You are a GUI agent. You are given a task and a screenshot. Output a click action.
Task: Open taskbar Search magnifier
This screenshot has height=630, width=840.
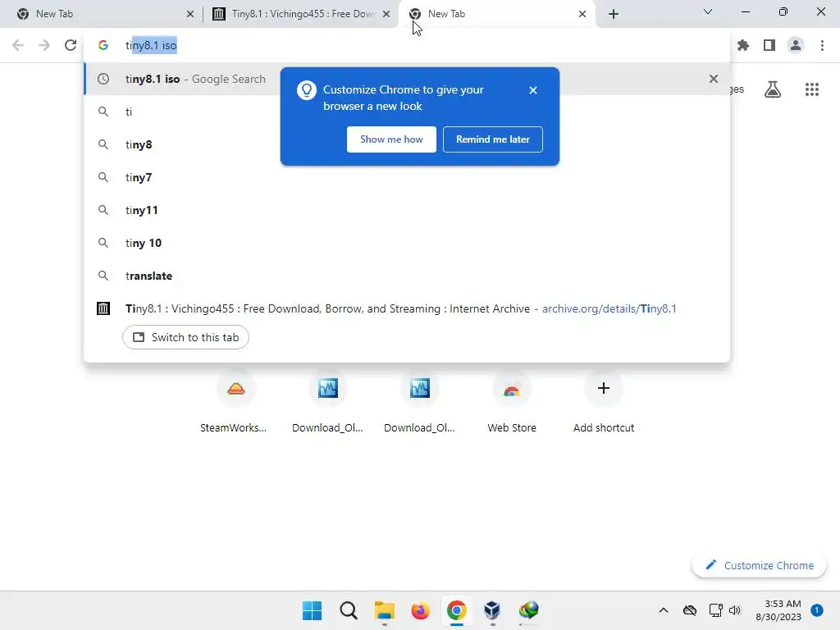pos(348,610)
